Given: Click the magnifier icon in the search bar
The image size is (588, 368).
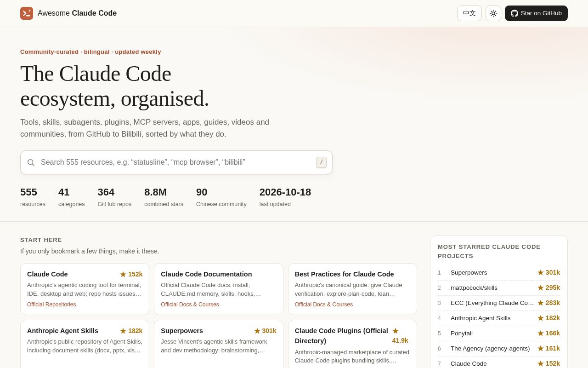Looking at the screenshot, I should tap(31, 162).
